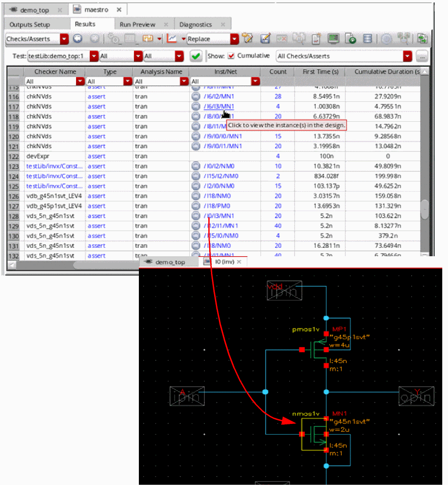Click the database stack icon in toolbar
448x485 pixels.
pyautogui.click(x=367, y=39)
